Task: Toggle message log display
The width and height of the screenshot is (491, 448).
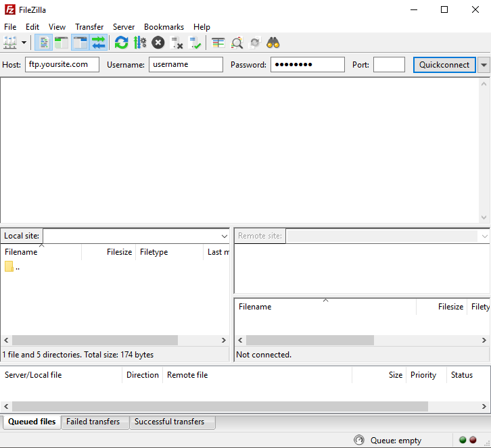Action: [x=43, y=43]
